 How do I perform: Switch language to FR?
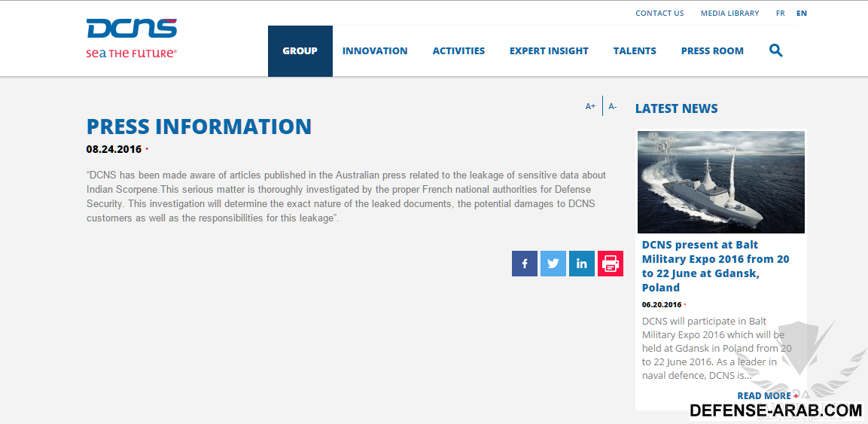(781, 14)
